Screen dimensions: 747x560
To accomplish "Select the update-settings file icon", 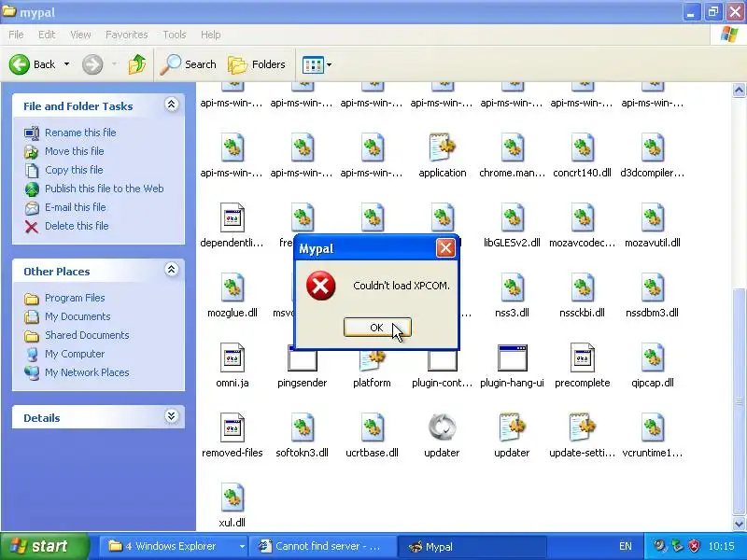I will pyautogui.click(x=582, y=427).
